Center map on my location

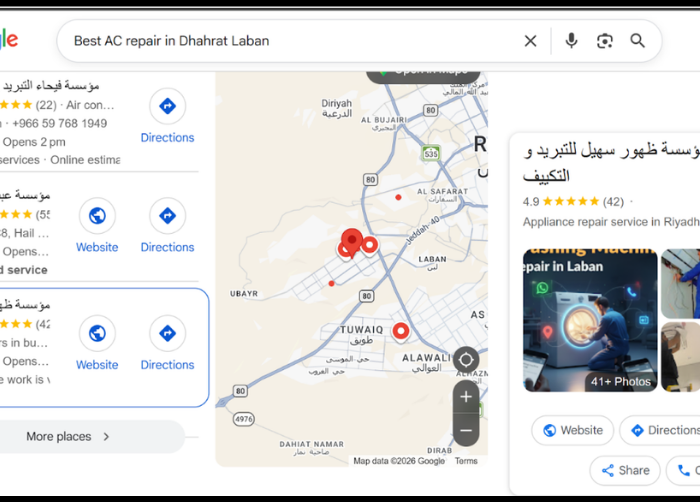coord(466,360)
